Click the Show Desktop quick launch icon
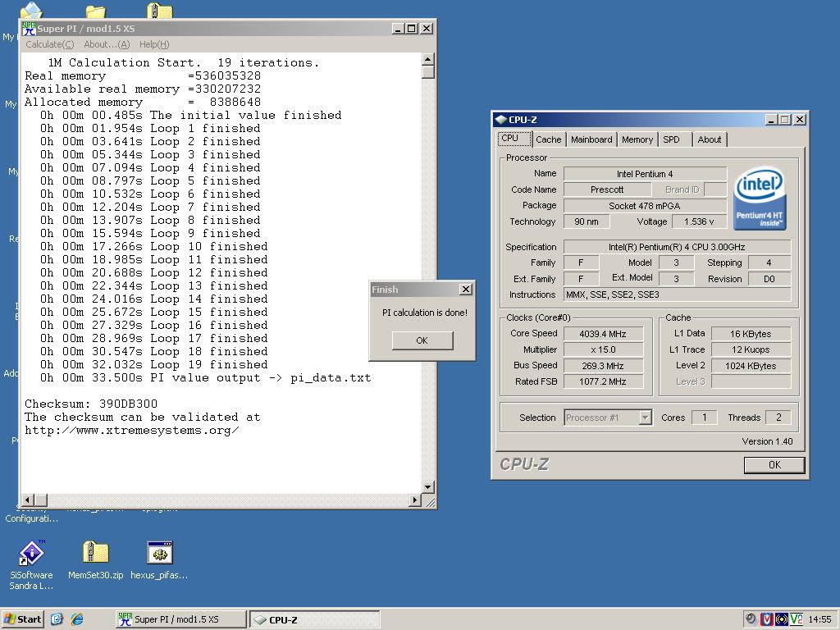This screenshot has height=630, width=840. (x=57, y=619)
